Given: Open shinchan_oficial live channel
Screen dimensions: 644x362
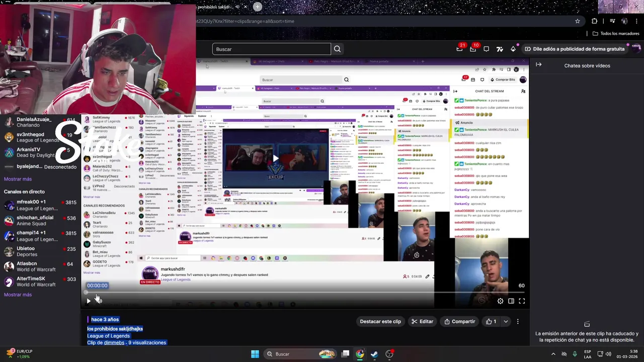Looking at the screenshot, I should [x=40, y=221].
